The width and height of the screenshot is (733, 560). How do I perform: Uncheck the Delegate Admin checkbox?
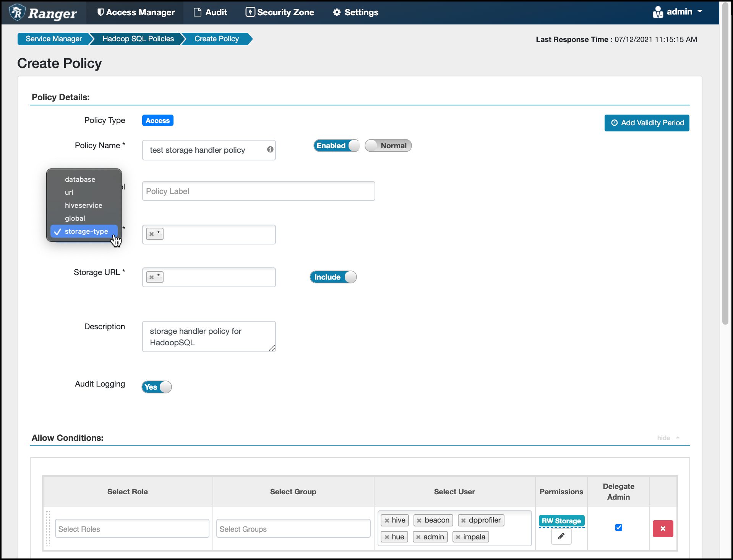(618, 528)
